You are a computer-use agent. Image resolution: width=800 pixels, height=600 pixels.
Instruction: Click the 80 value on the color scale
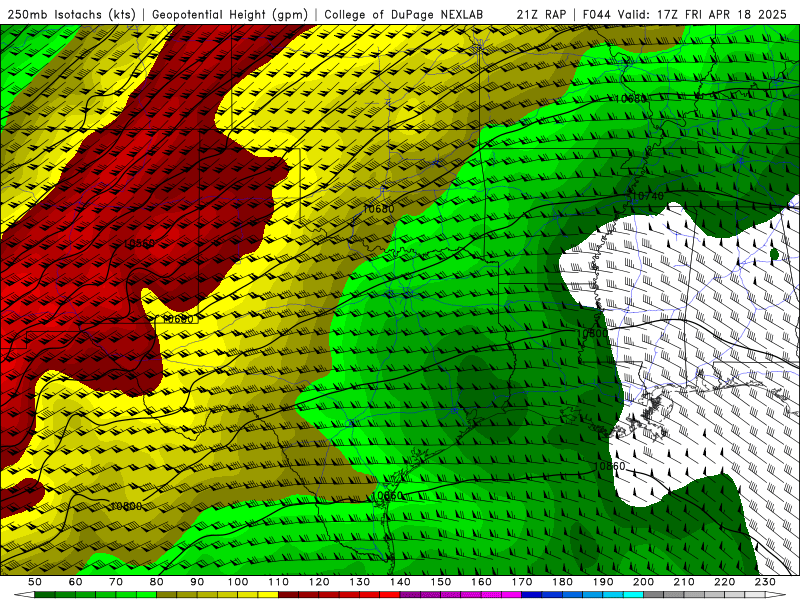point(157,582)
